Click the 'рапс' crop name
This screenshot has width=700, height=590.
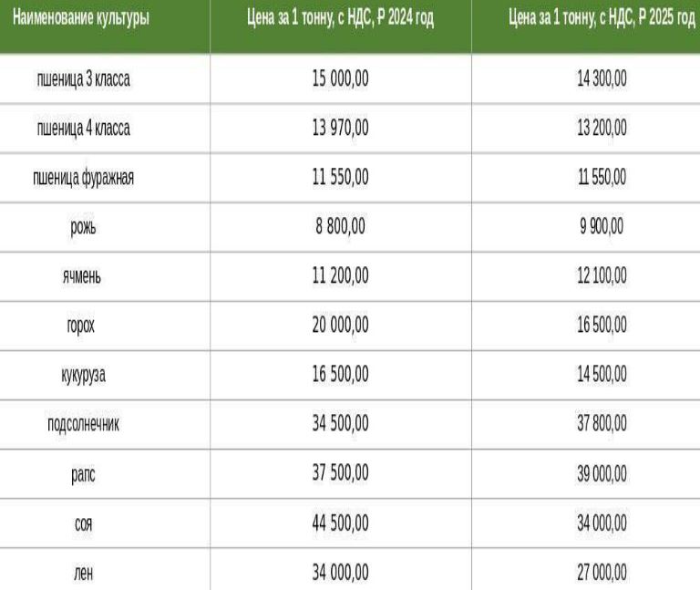[83, 473]
